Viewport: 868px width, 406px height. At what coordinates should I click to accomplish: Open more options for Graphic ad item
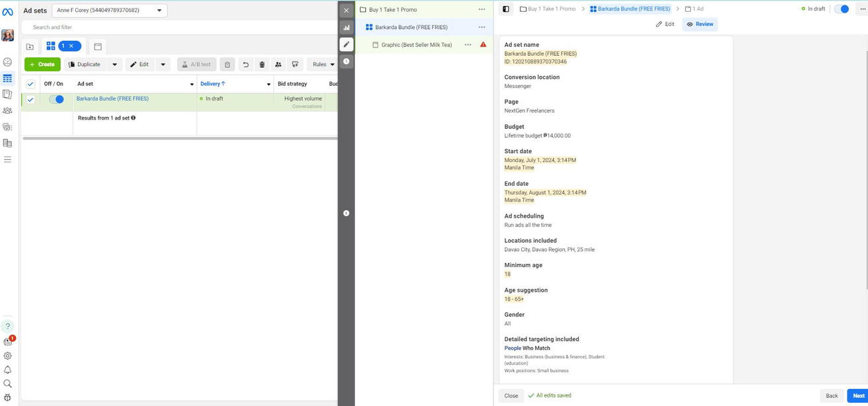coord(468,45)
